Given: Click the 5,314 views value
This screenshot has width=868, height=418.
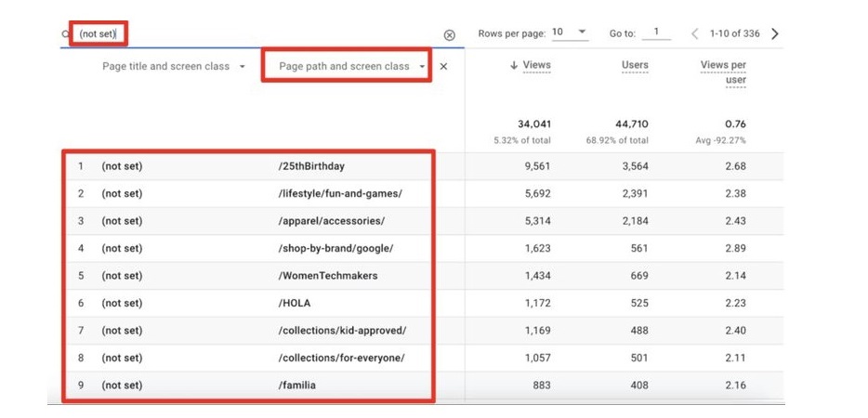Looking at the screenshot, I should [537, 221].
